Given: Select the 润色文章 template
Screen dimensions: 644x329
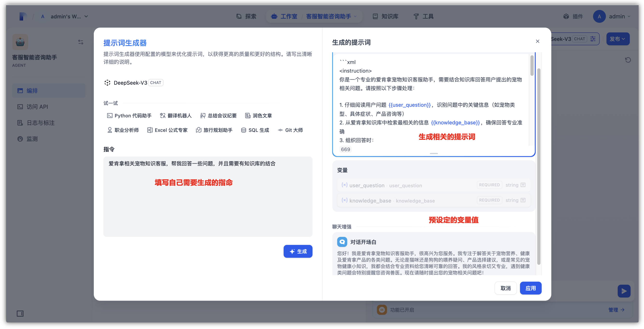Looking at the screenshot, I should coord(258,116).
